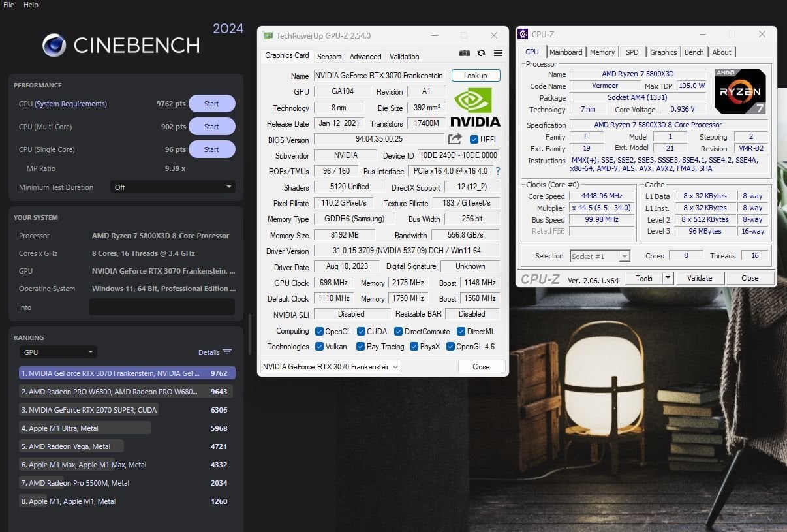Select GPU-Z Graphics Card tab
The height and width of the screenshot is (532, 787).
point(287,55)
